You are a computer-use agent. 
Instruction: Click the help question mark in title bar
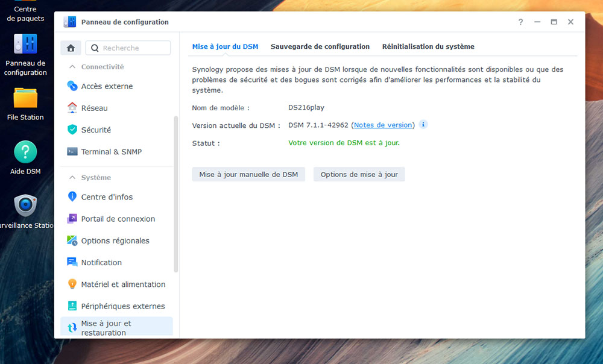[x=520, y=22]
